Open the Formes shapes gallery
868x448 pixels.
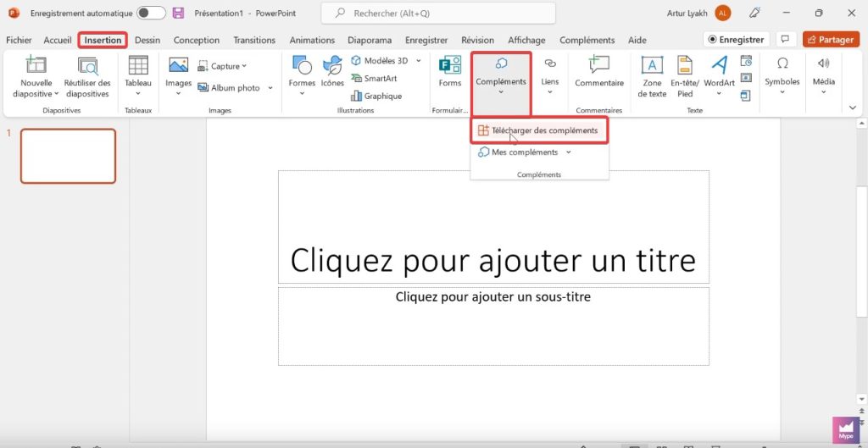click(302, 76)
